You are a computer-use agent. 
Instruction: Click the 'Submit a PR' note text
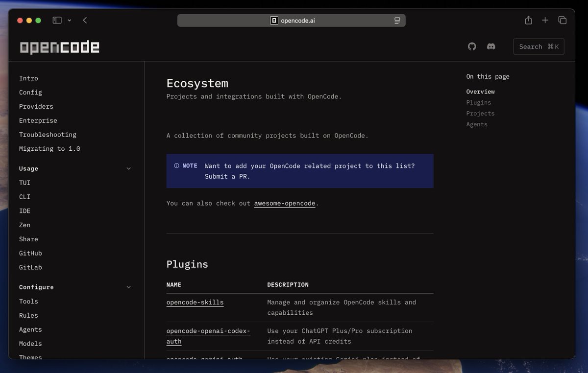(x=227, y=176)
